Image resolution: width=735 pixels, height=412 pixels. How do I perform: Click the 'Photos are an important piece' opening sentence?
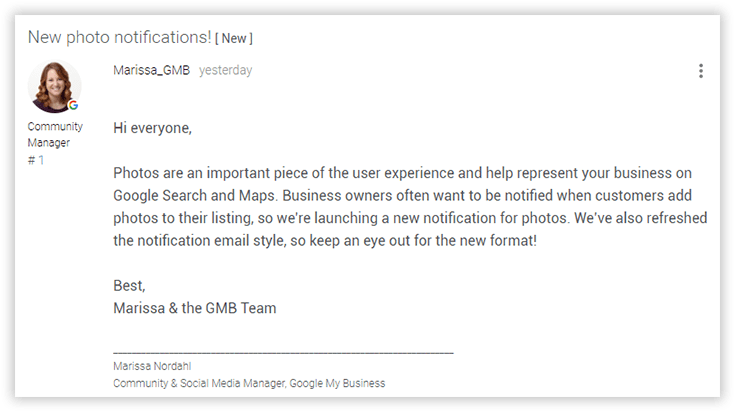pos(402,173)
